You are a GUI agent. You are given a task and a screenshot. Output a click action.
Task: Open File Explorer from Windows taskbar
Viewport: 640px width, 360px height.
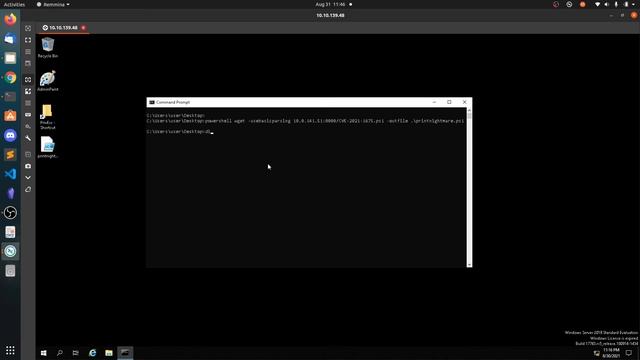[109, 353]
